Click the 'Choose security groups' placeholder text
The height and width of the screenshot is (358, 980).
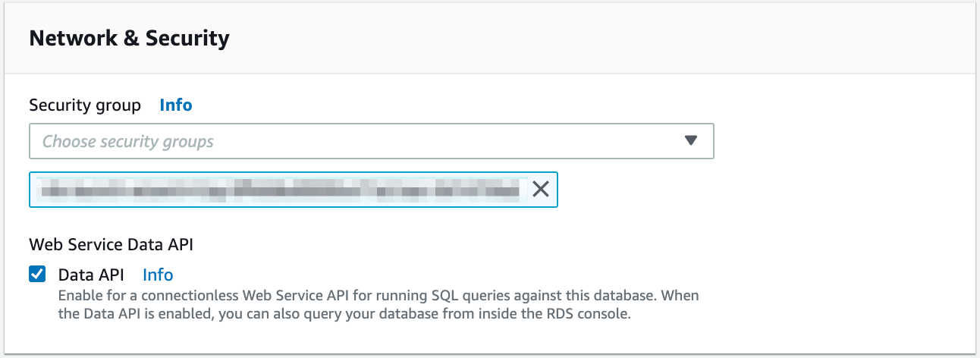click(128, 141)
